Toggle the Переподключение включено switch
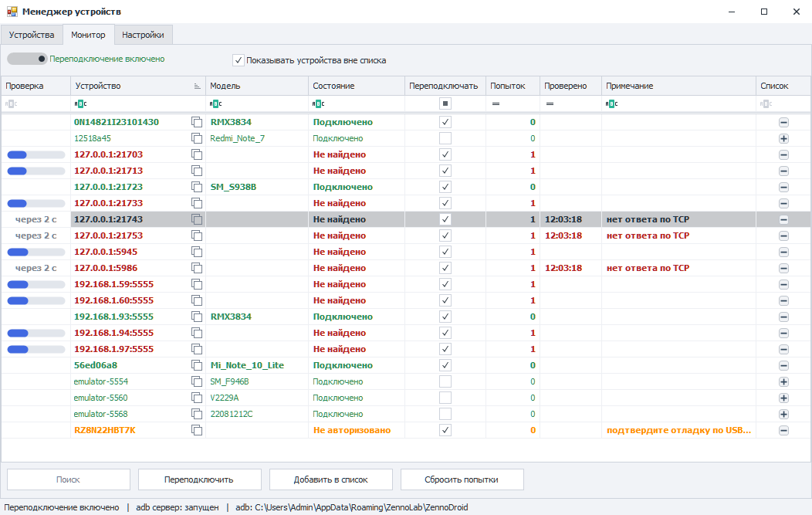The height and width of the screenshot is (515, 812). [27, 59]
